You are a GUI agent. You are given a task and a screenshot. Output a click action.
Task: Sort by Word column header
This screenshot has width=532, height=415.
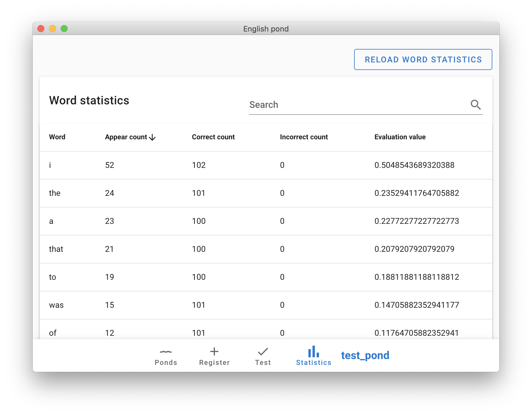tap(57, 137)
